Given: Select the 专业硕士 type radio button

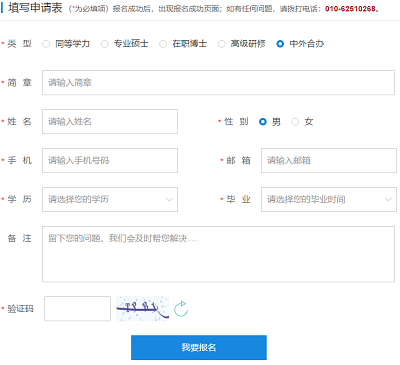Looking at the screenshot, I should [105, 44].
